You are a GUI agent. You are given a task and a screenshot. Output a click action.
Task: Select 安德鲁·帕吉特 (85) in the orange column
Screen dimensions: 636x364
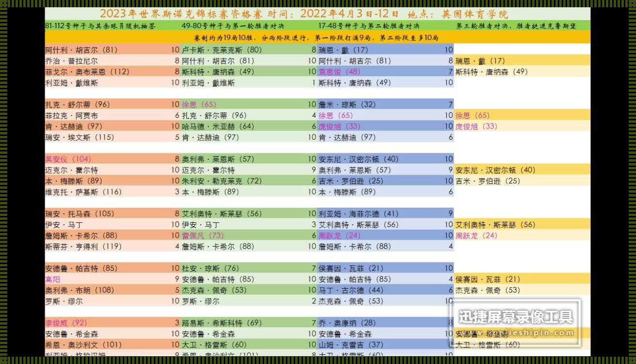click(x=82, y=268)
